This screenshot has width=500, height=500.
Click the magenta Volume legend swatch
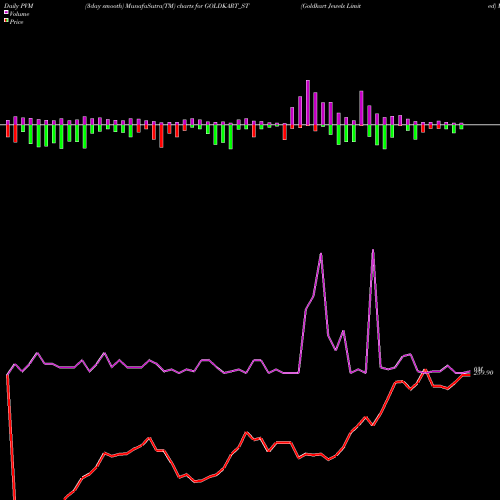[x=6, y=13]
